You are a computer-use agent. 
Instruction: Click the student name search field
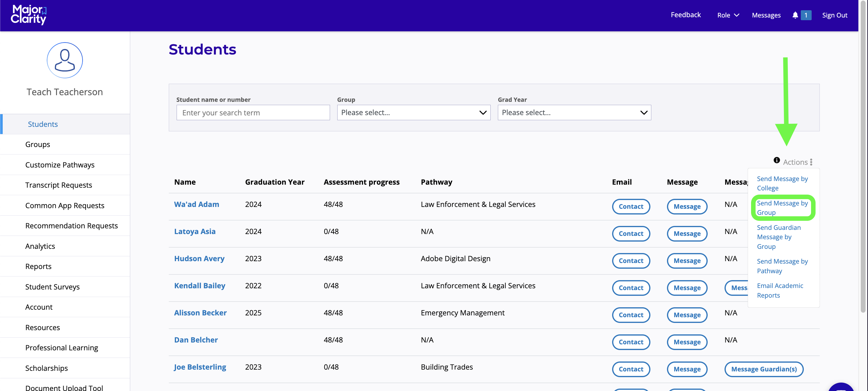pos(253,112)
